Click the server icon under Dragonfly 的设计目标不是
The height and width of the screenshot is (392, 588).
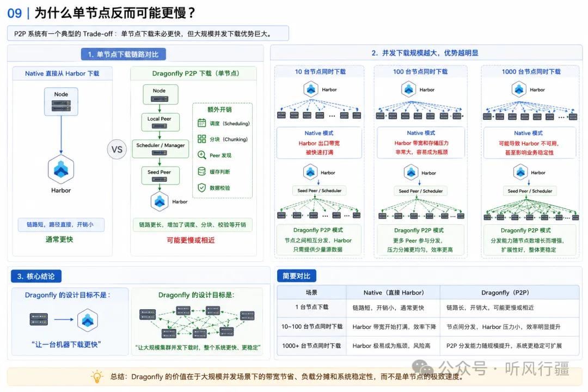point(39,320)
